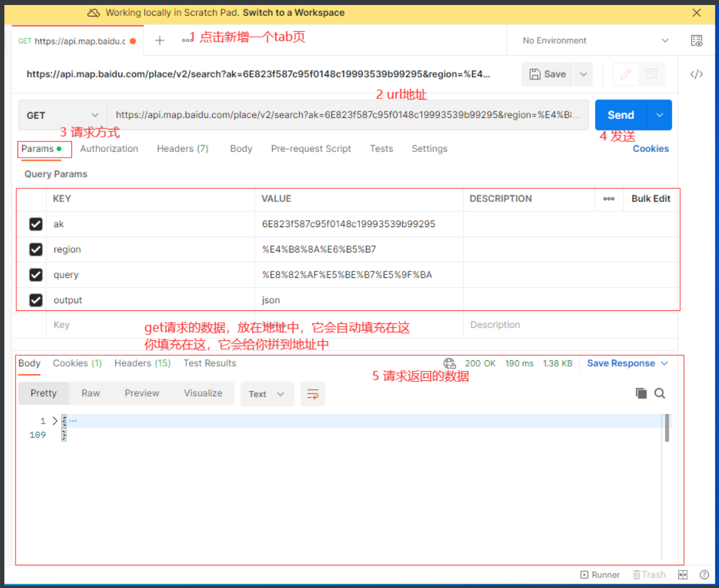Expand the Save Response dropdown
Image resolution: width=719 pixels, height=588 pixels.
pyautogui.click(x=665, y=363)
